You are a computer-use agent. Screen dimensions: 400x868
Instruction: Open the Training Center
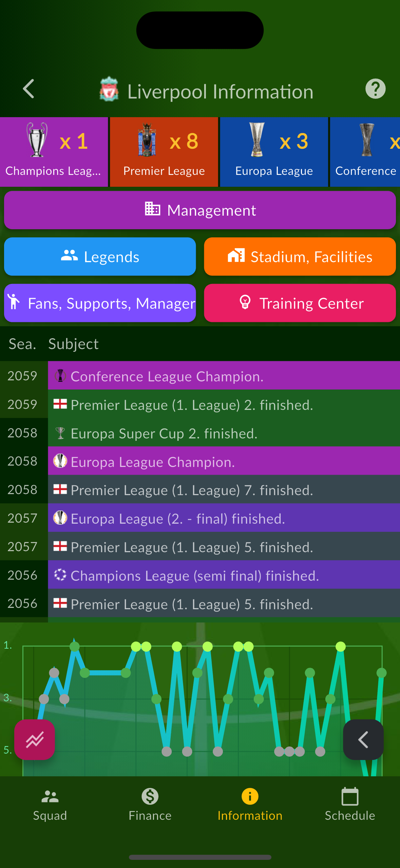300,303
